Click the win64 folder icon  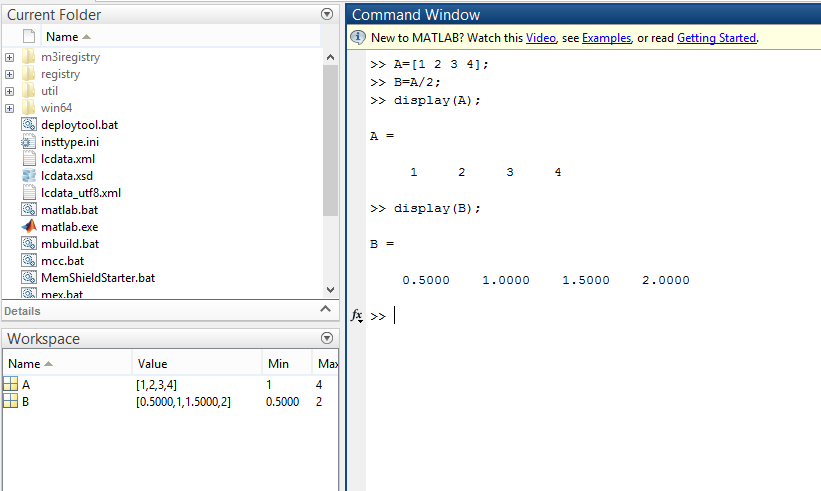pos(29,108)
